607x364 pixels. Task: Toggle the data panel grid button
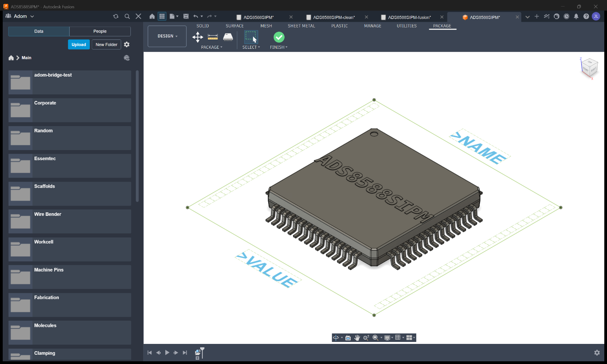(x=162, y=16)
